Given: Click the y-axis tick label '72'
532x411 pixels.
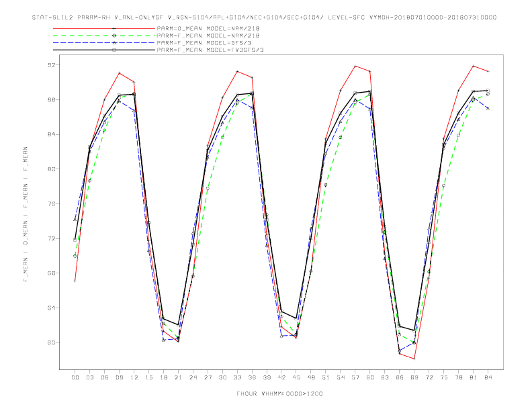Looking at the screenshot, I should (x=52, y=238).
